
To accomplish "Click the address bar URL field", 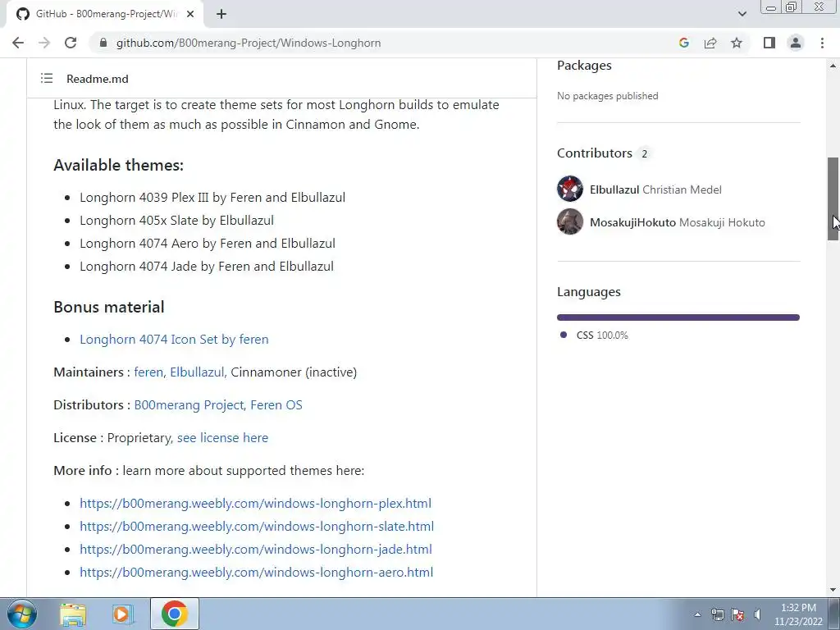I will [248, 43].
